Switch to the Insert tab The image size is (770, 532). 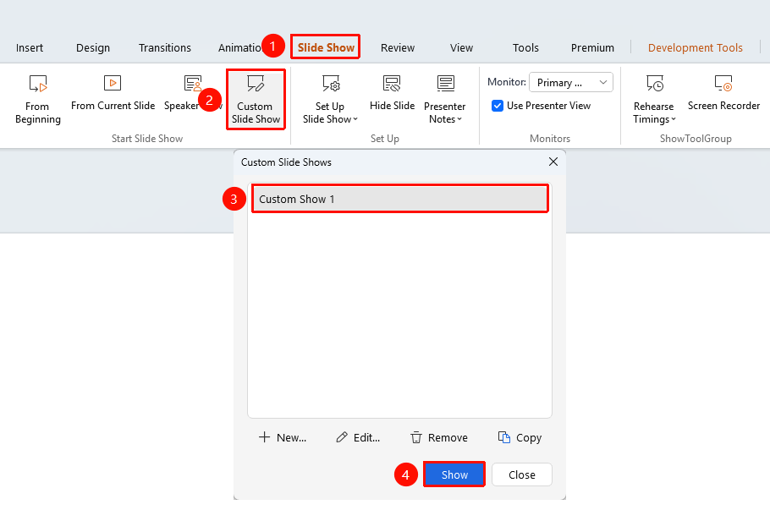pyautogui.click(x=30, y=47)
